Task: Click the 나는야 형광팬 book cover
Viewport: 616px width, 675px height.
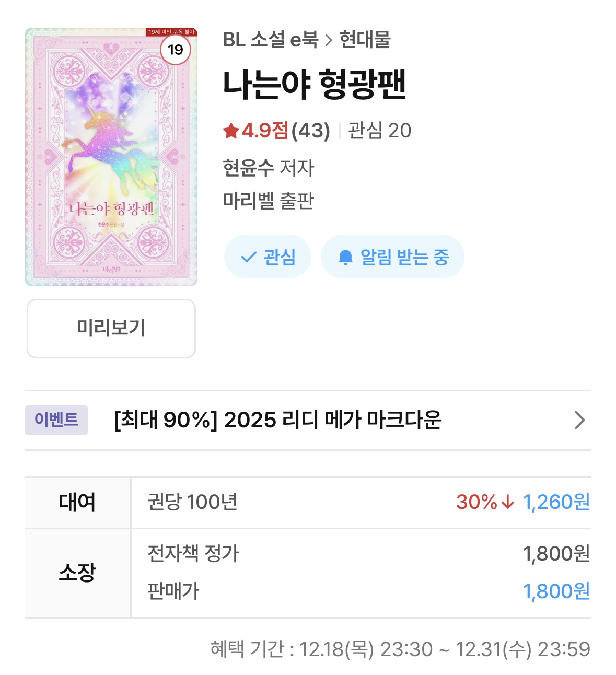Action: click(111, 157)
